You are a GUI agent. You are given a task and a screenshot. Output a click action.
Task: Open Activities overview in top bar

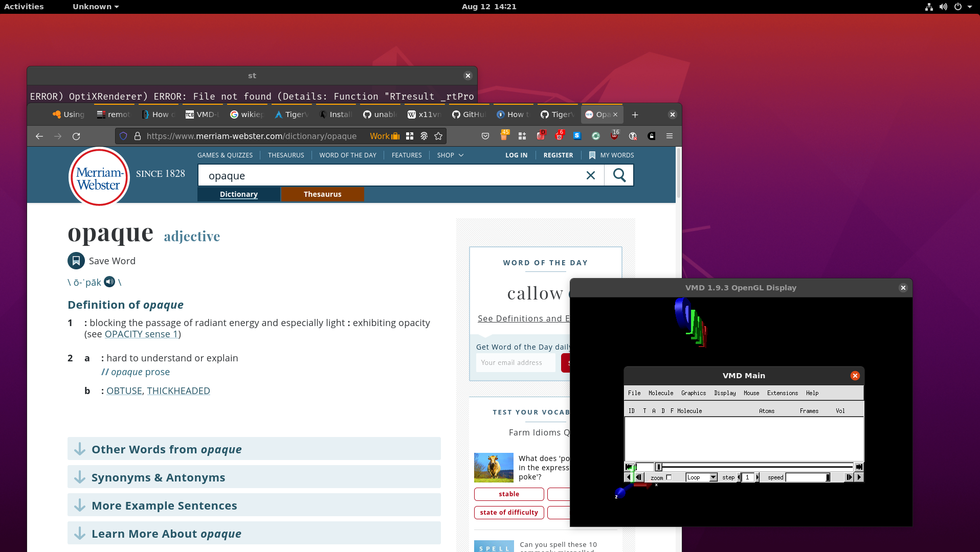point(24,7)
